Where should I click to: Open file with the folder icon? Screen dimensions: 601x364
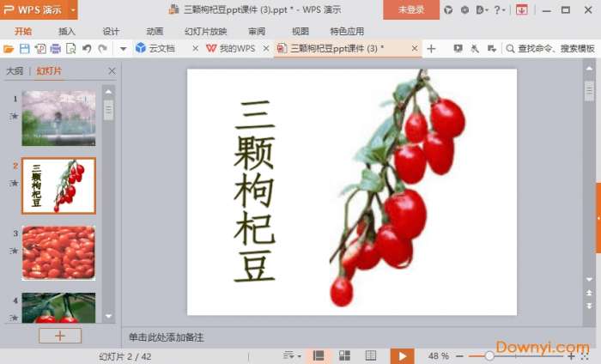pos(9,49)
